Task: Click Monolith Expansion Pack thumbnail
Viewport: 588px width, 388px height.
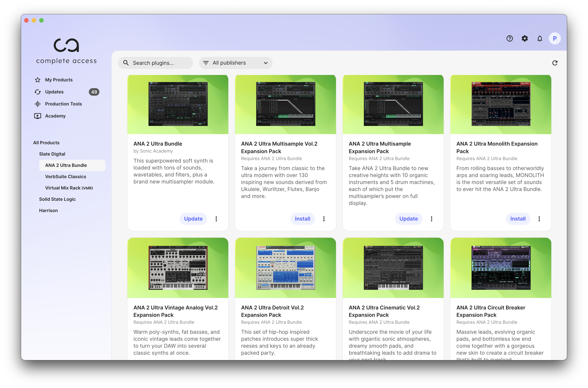Action: (x=501, y=104)
